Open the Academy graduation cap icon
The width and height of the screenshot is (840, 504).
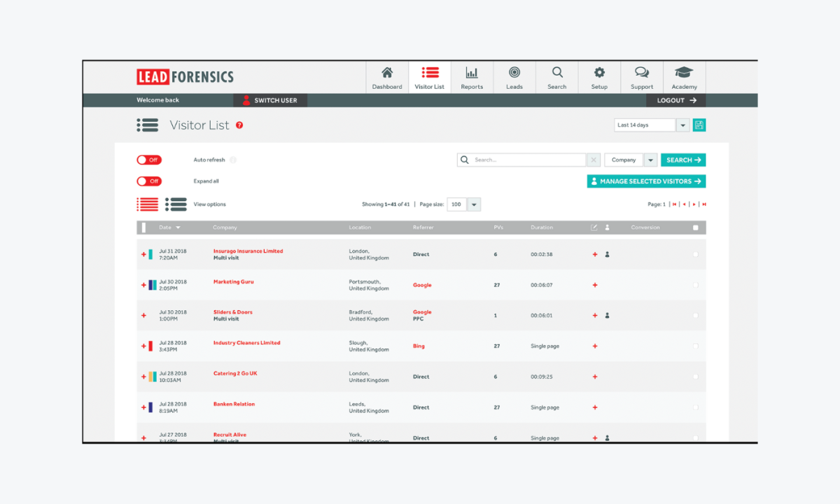tap(684, 77)
